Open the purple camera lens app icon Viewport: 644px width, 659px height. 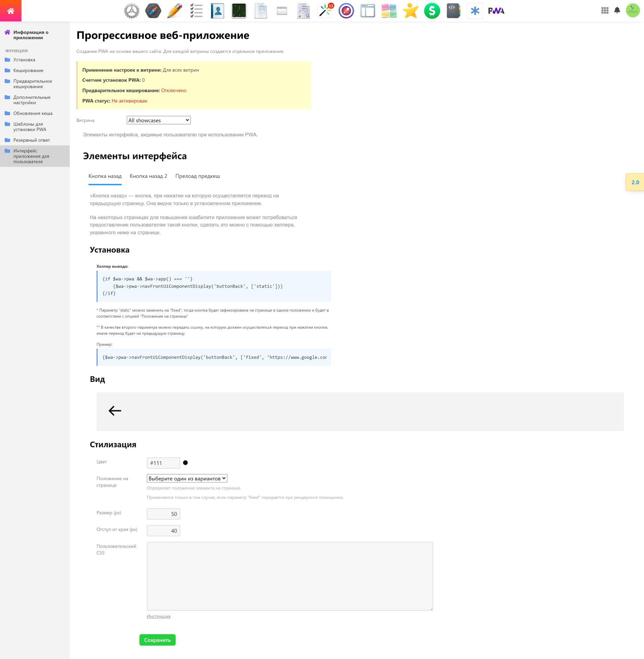[x=346, y=11]
